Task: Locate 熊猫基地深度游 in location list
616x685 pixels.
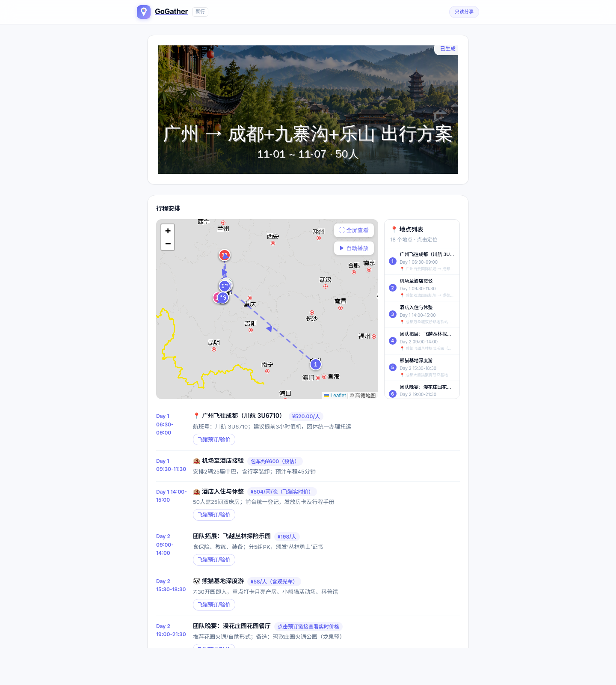Action: point(422,367)
